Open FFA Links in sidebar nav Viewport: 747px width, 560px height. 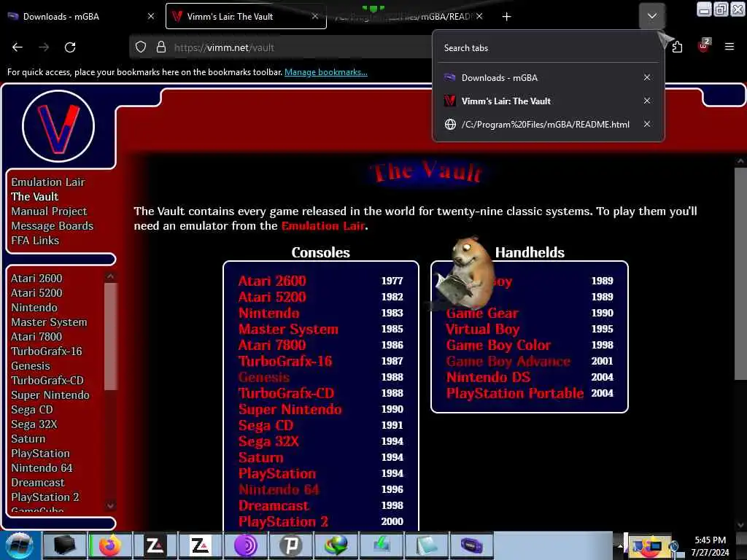[x=35, y=241]
